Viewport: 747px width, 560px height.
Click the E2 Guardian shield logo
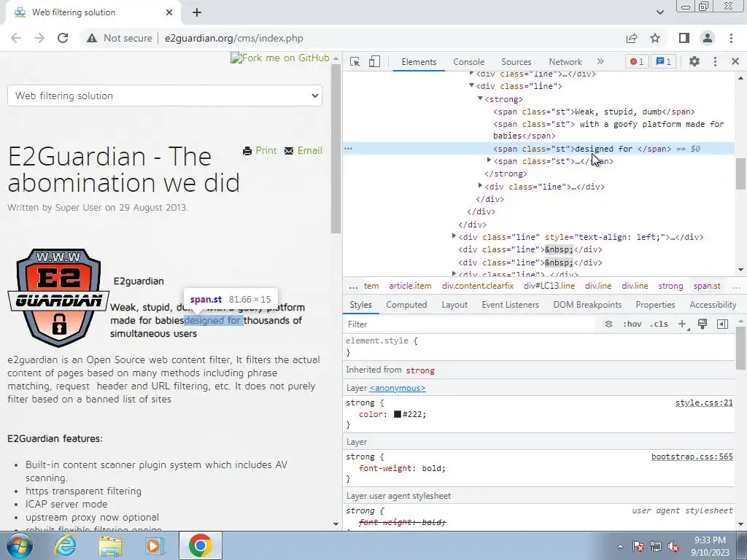[x=59, y=297]
